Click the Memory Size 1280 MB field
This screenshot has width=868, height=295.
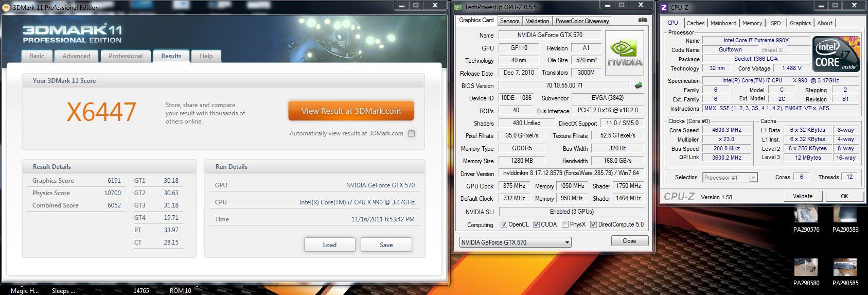[521, 161]
